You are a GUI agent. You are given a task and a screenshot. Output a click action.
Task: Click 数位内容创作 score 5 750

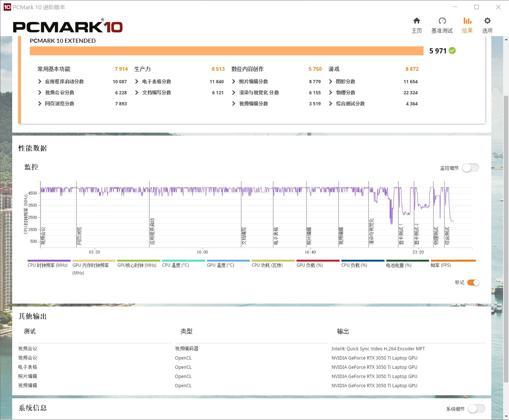(x=315, y=69)
